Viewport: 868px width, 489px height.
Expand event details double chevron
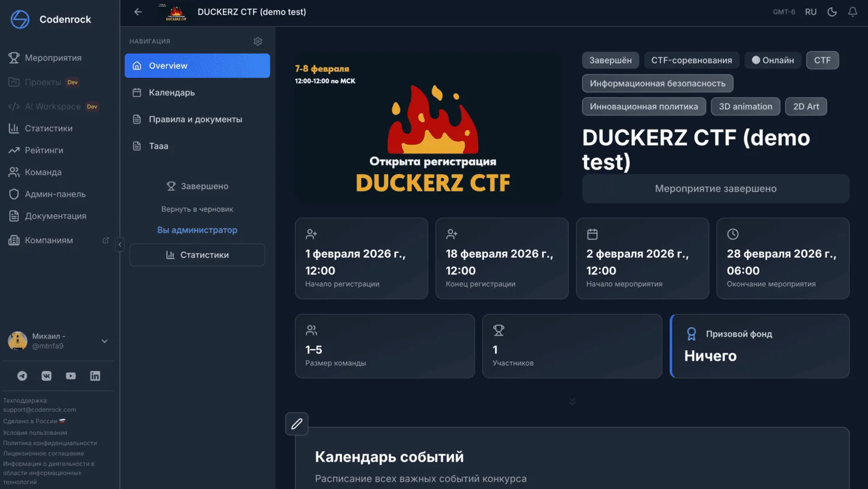pos(572,401)
